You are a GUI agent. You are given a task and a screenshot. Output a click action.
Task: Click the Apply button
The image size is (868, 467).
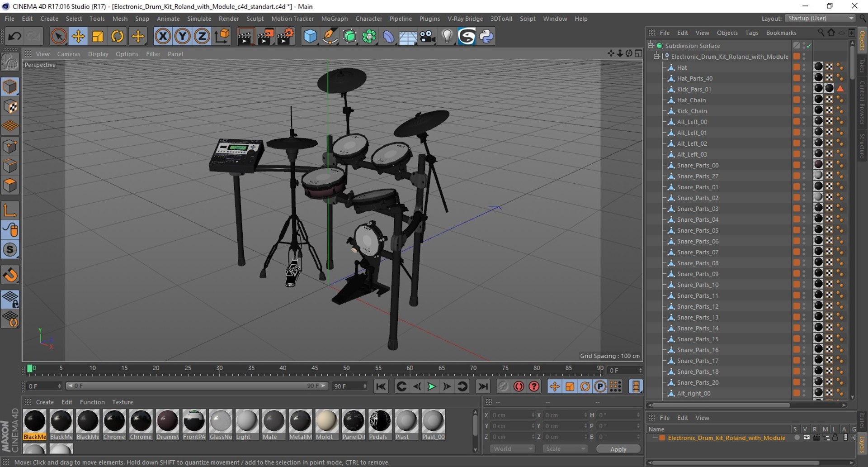[x=618, y=449]
